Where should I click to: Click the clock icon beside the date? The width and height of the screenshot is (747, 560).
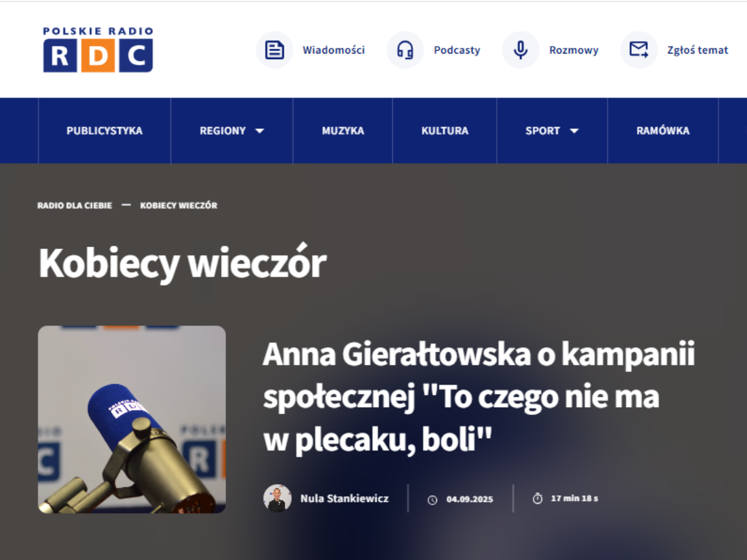pos(433,500)
